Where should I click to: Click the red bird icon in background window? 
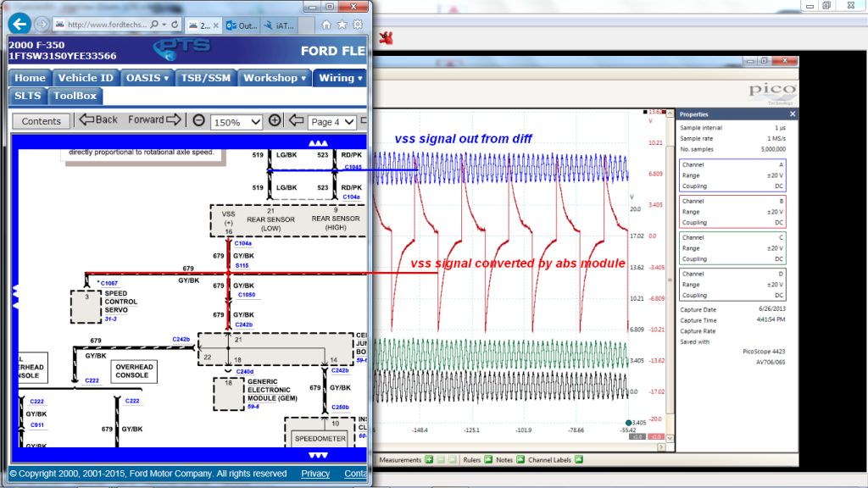386,38
